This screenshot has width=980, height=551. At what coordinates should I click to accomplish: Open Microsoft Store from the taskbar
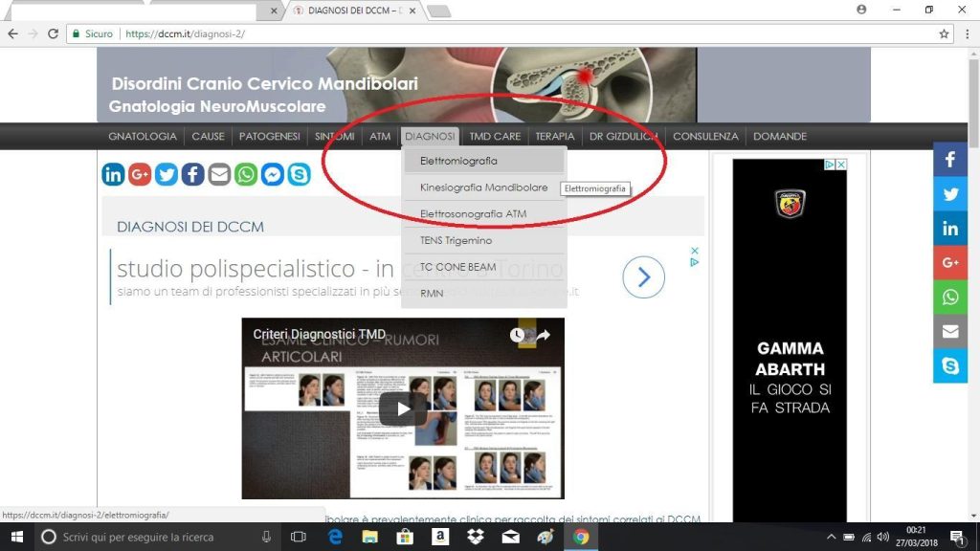click(405, 537)
